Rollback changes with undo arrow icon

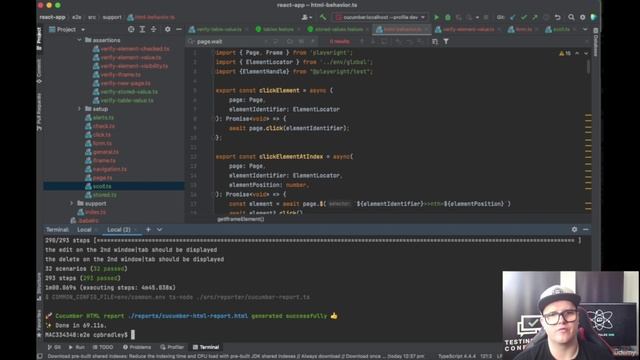[558, 17]
